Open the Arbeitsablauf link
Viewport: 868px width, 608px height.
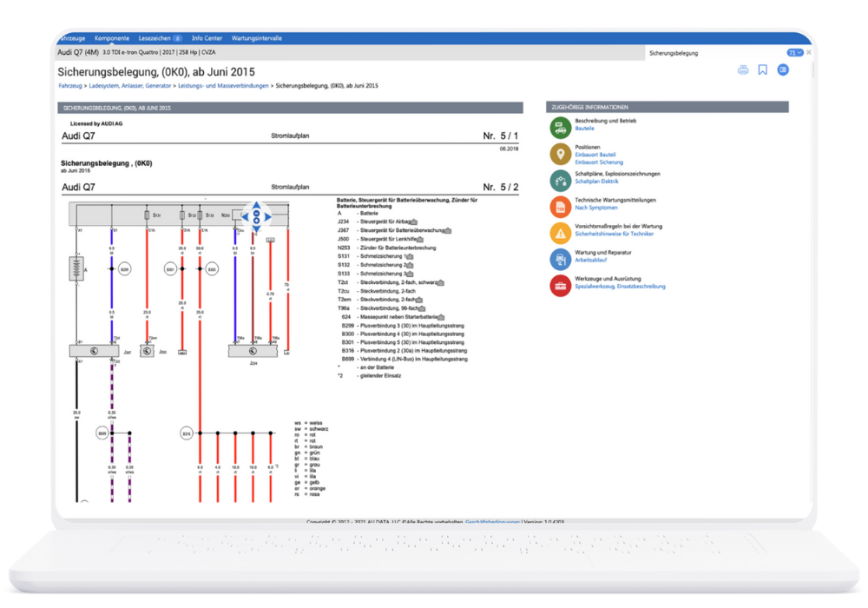click(x=590, y=260)
